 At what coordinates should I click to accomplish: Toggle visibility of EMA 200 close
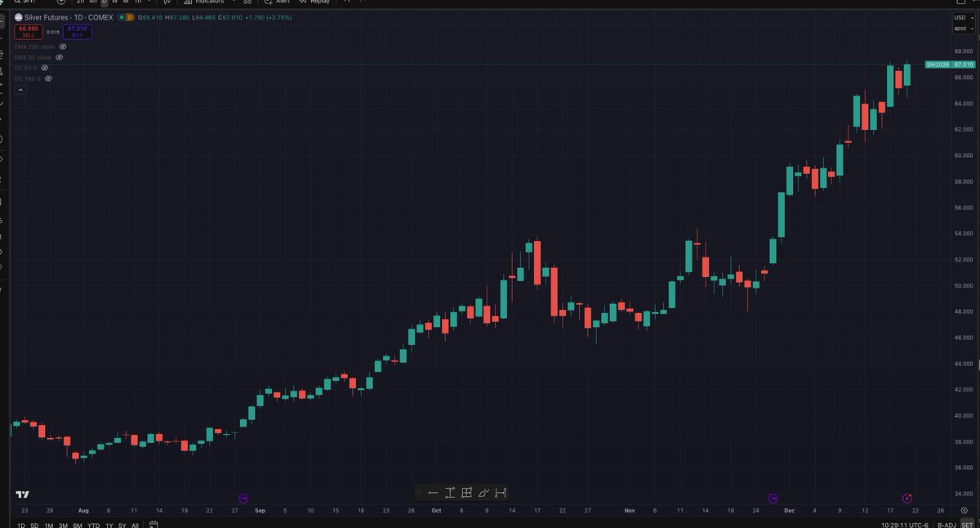pos(63,47)
